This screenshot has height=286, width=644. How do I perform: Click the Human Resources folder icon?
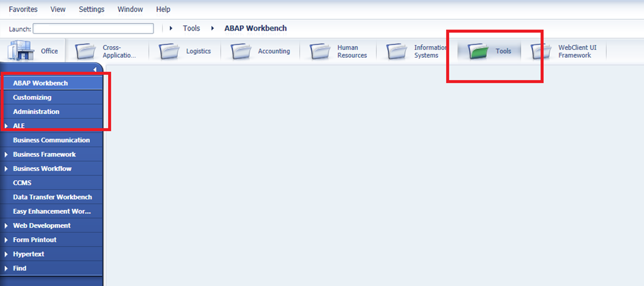(x=320, y=52)
